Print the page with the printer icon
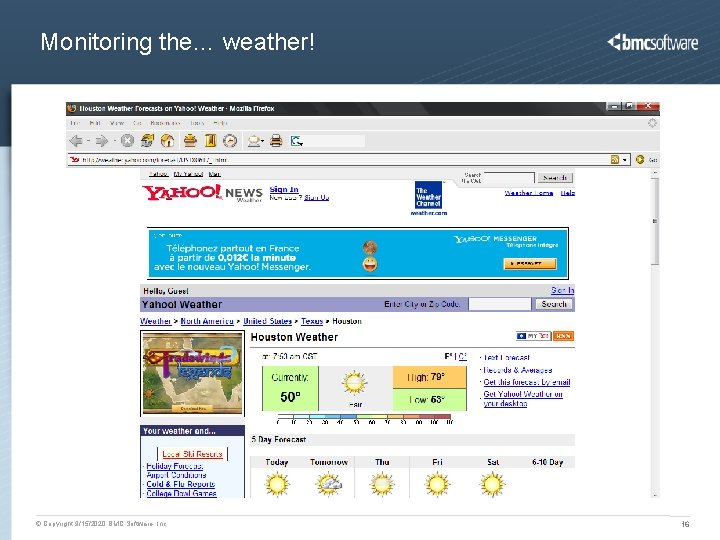The width and height of the screenshot is (720, 540). (276, 141)
